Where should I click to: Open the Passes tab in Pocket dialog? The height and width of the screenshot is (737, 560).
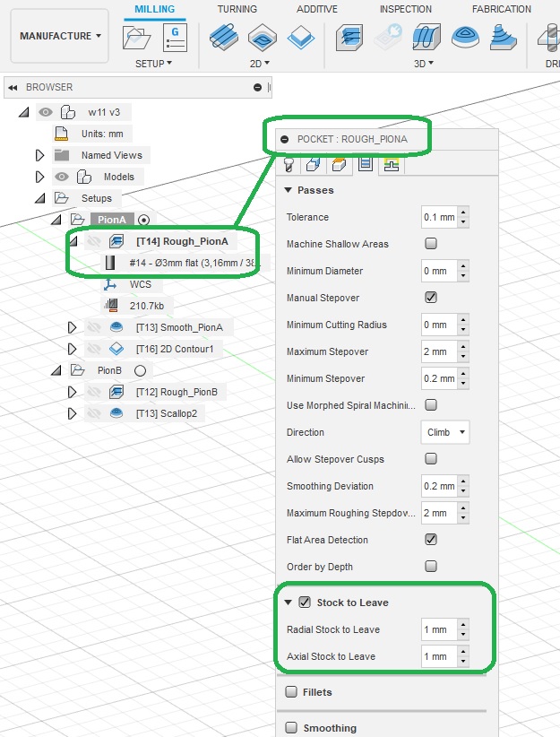click(365, 163)
